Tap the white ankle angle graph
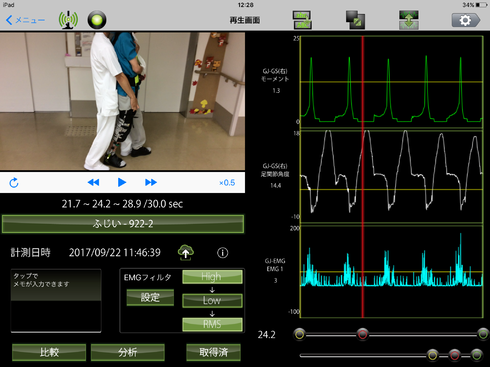This screenshot has width=490, height=367. pyautogui.click(x=392, y=177)
